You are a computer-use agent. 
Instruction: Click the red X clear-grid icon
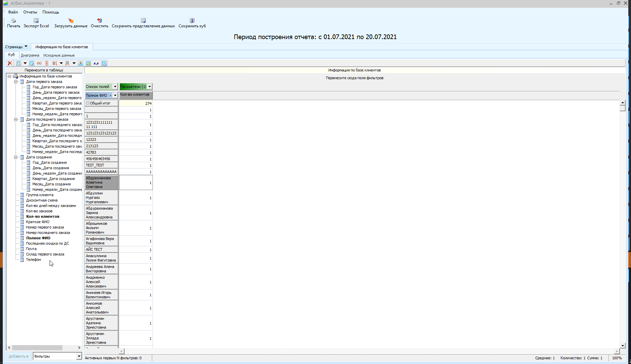point(10,63)
